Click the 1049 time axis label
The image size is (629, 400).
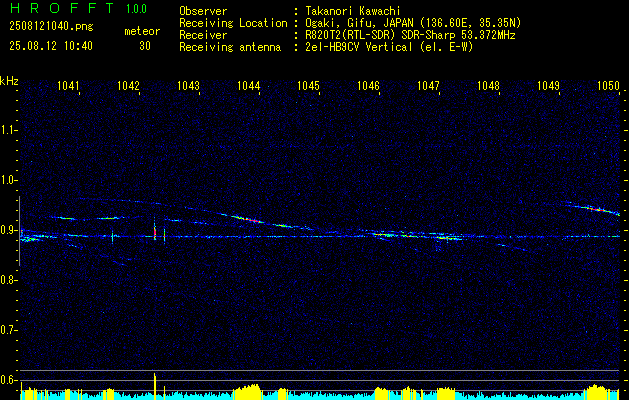(549, 86)
